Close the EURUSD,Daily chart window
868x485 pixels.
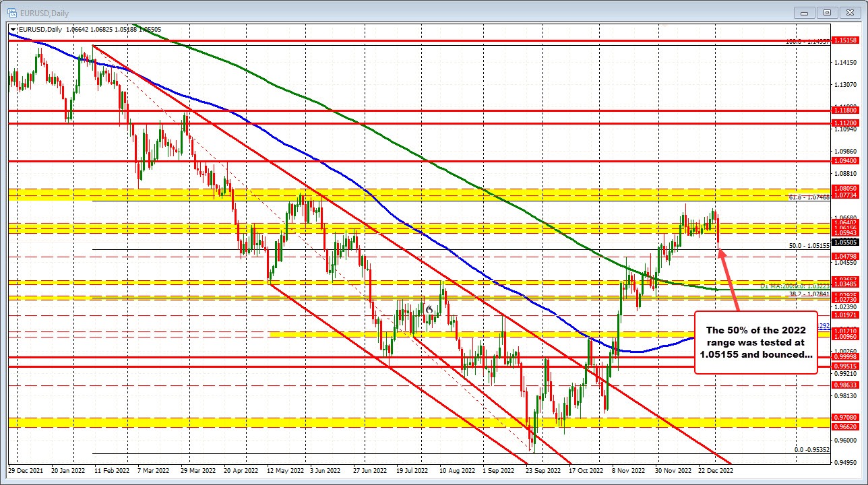click(x=850, y=12)
